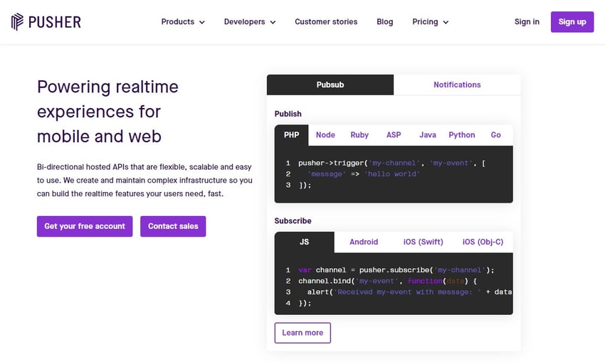Switch Subscribe code to Android
The width and height of the screenshot is (605, 364).
[364, 242]
